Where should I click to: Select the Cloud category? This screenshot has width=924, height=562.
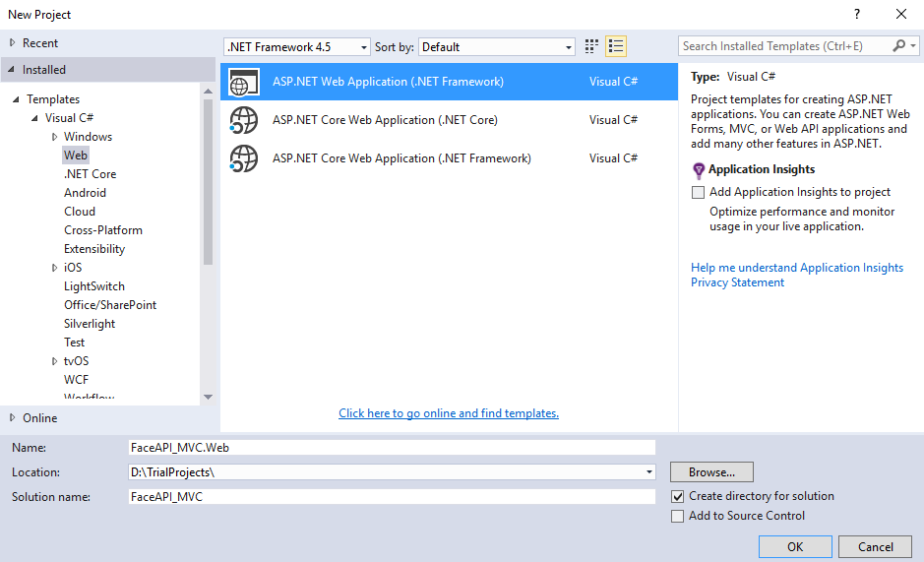[80, 211]
